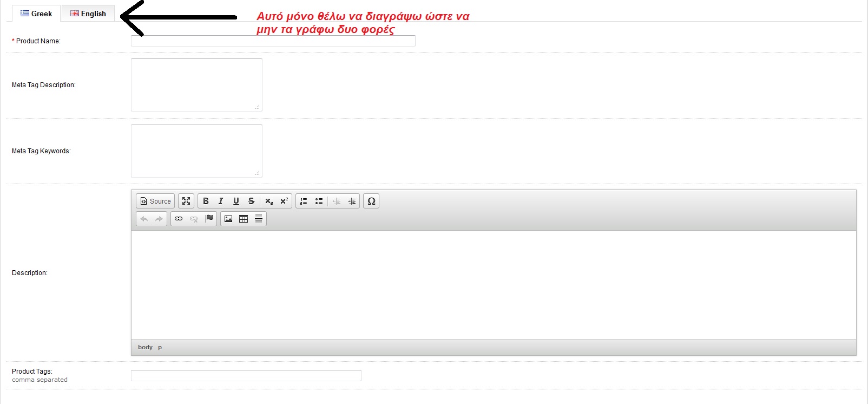Click the Product Tags label

point(32,372)
